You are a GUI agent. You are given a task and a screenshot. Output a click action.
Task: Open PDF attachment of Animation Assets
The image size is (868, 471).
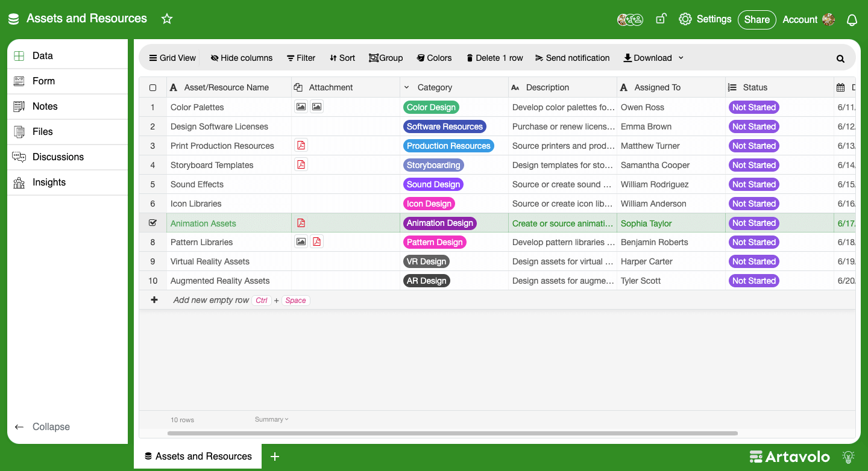301,223
